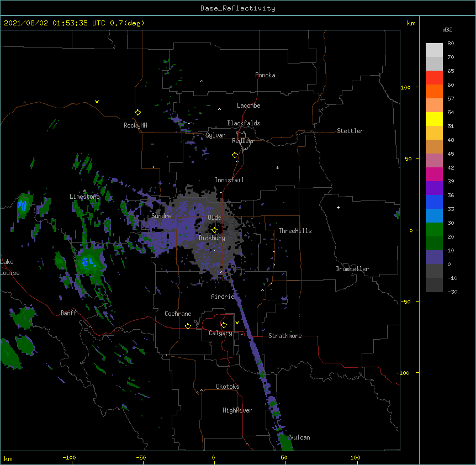The image size is (476, 465).
Task: Click the Ponoka city label
Action: coord(265,75)
